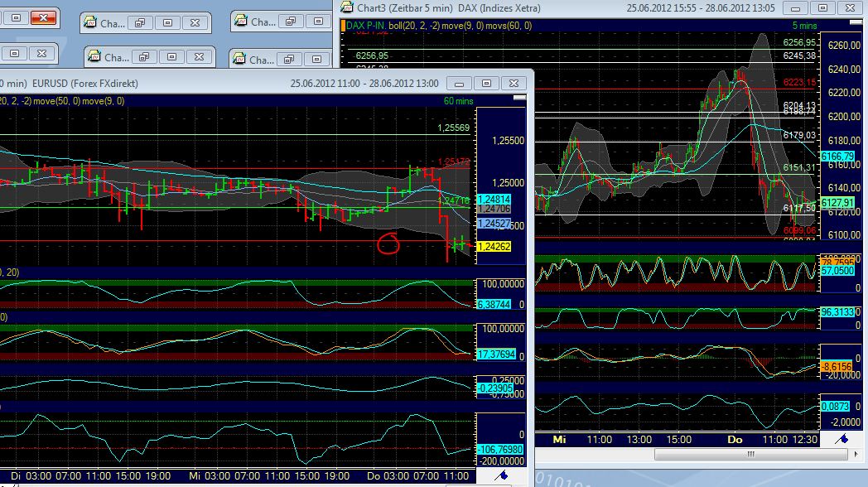Minimize the EURUSD chart window
The image size is (868, 487).
click(x=459, y=84)
